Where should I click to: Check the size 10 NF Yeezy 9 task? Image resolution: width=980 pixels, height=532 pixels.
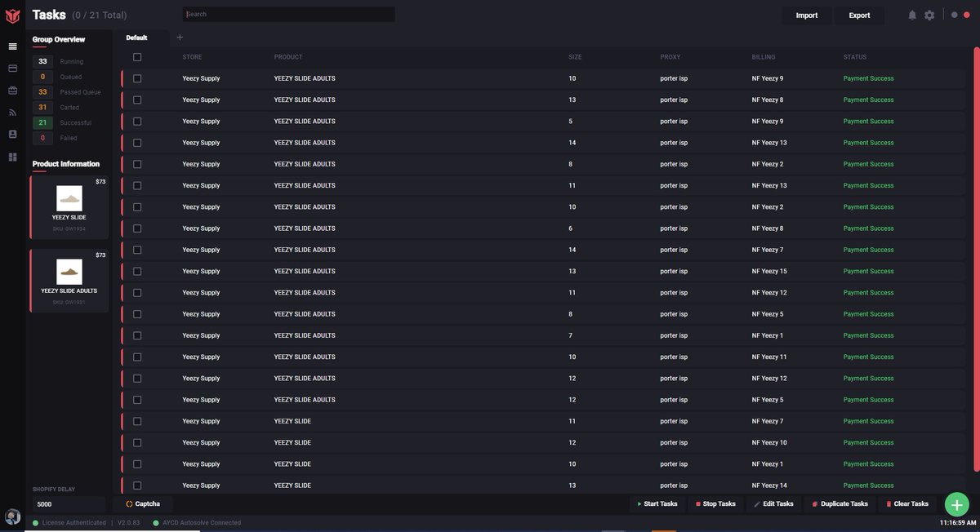point(137,78)
